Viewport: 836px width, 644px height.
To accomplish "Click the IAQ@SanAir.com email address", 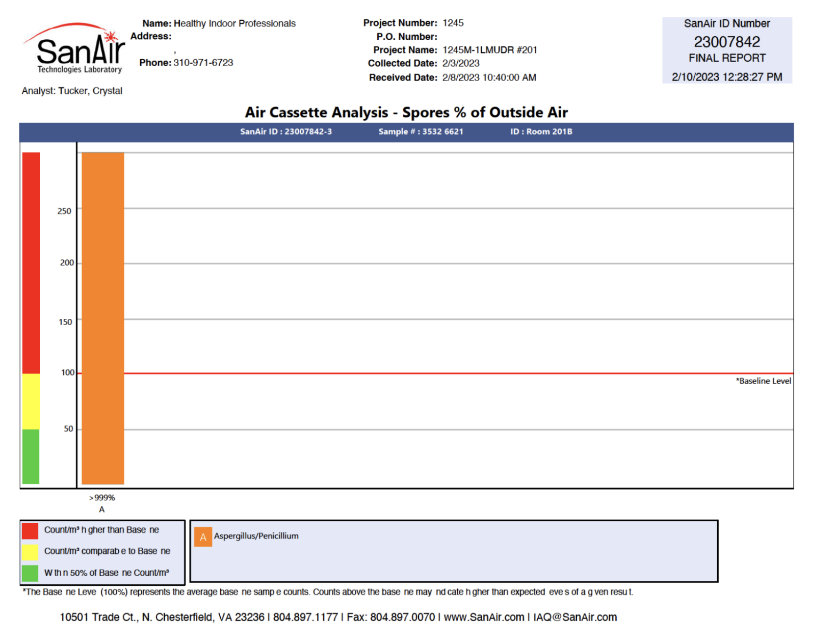I will coord(574,617).
